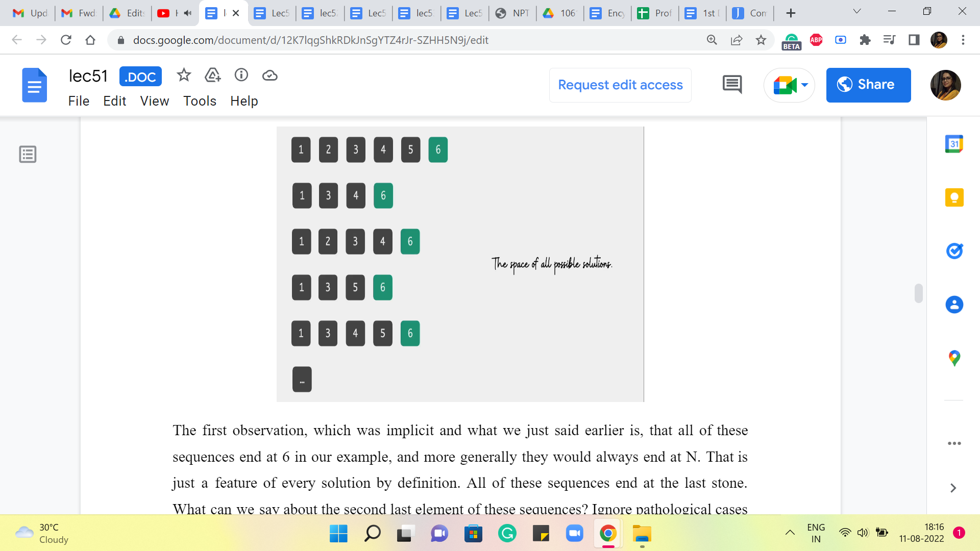Click the document vertical scrollbar
980x551 pixels.
pos(918,293)
